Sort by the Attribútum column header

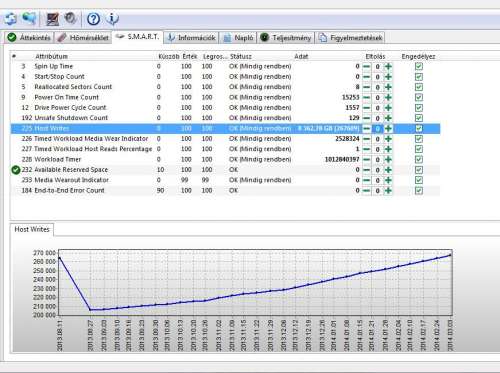pyautogui.click(x=52, y=56)
